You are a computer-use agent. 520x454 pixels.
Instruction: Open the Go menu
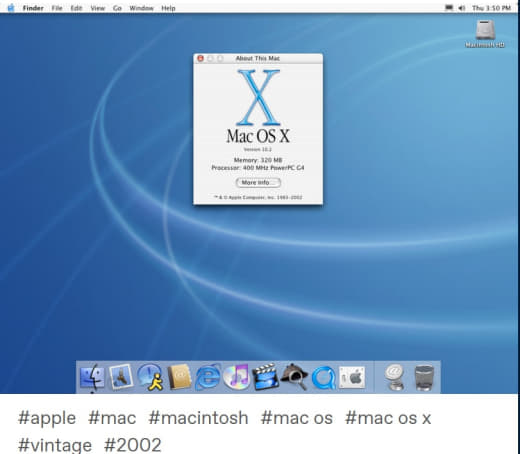[x=117, y=8]
